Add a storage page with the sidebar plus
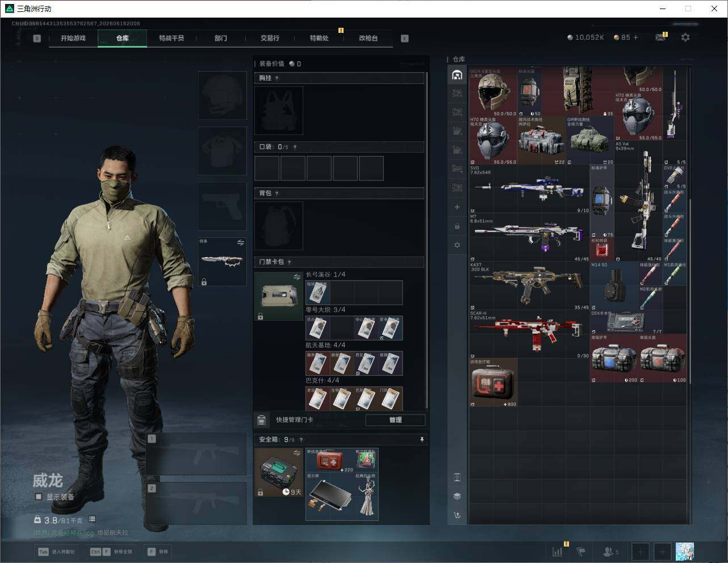728x563 pixels. [x=457, y=207]
